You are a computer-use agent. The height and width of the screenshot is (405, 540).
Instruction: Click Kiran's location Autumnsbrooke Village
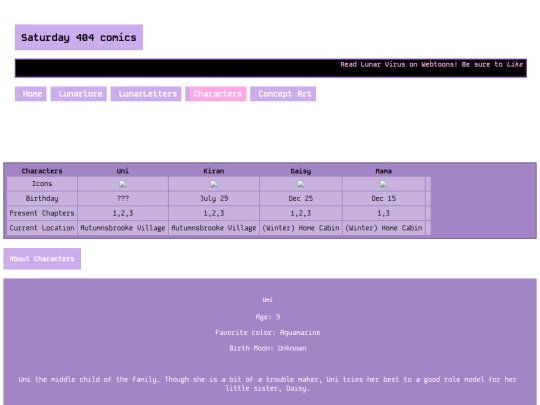pyautogui.click(x=214, y=228)
